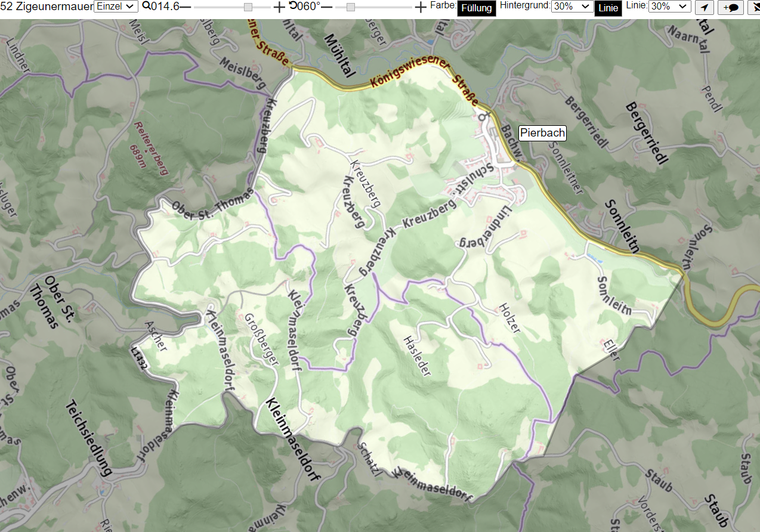Click the Füllung color button

pos(477,8)
